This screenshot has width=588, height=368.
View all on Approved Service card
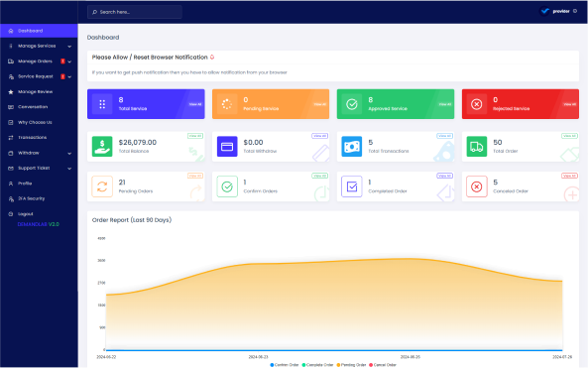(445, 104)
